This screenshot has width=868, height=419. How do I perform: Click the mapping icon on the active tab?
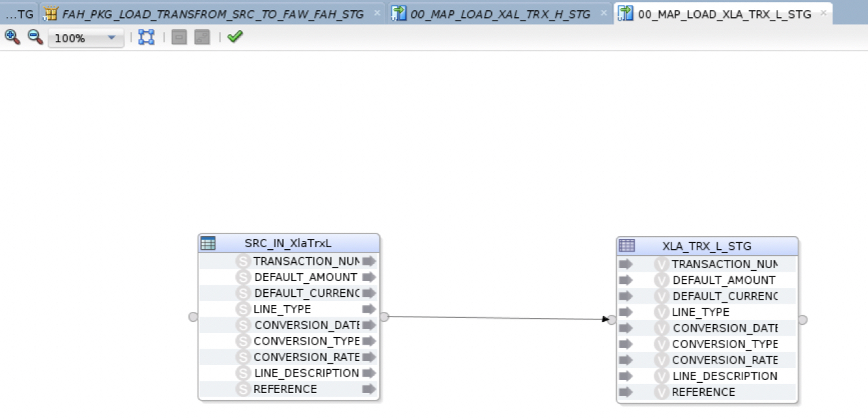pyautogui.click(x=625, y=13)
